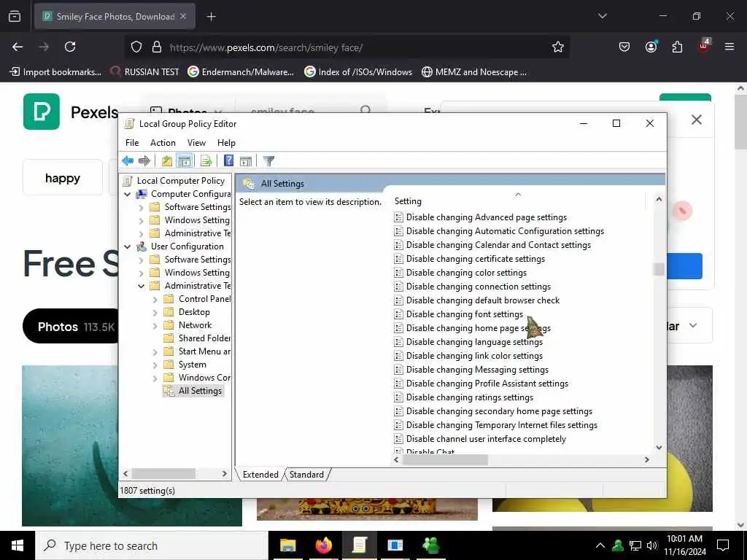747x560 pixels.
Task: Expand the Network tree folder
Action: [155, 326]
